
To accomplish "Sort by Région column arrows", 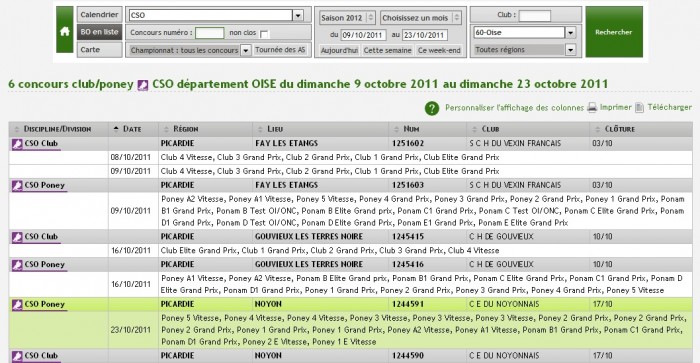I will 166,129.
